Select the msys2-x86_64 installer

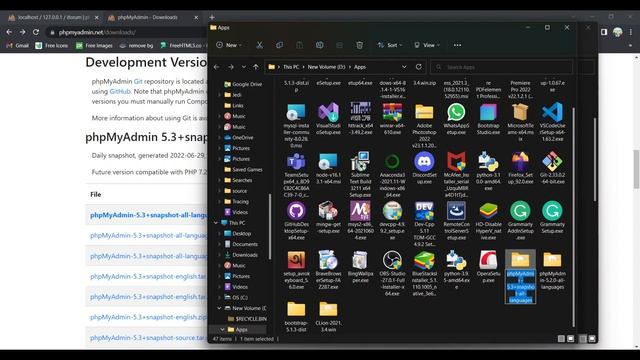360,221
